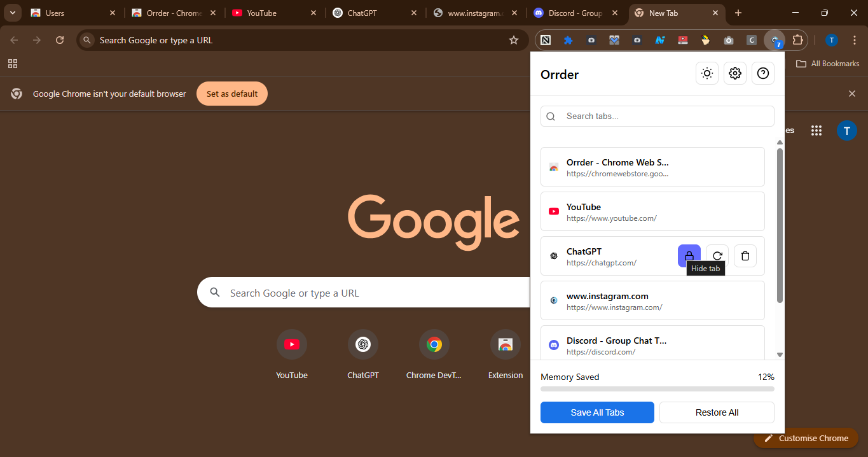The image size is (868, 457).
Task: Reload ChatGPT tab via refresh icon
Action: click(717, 256)
